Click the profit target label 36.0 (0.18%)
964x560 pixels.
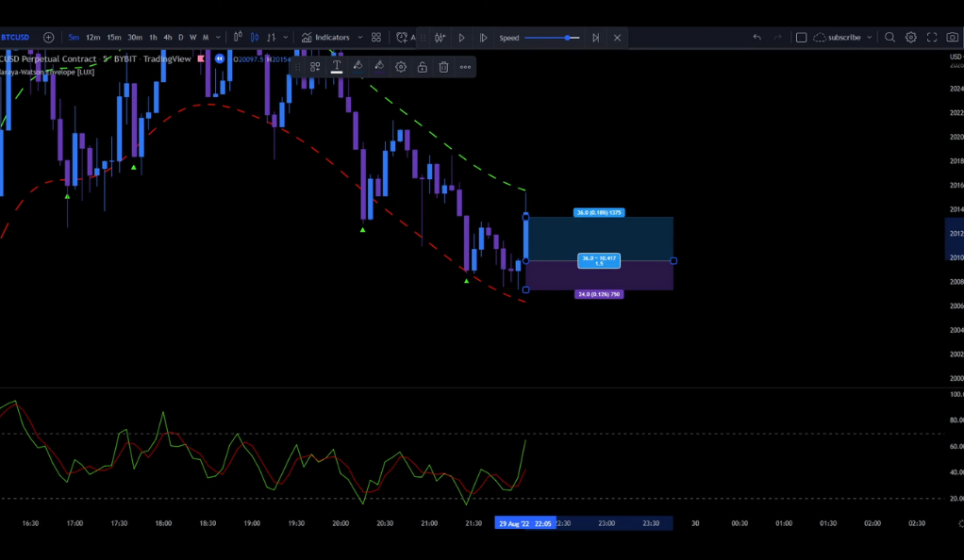[599, 213]
